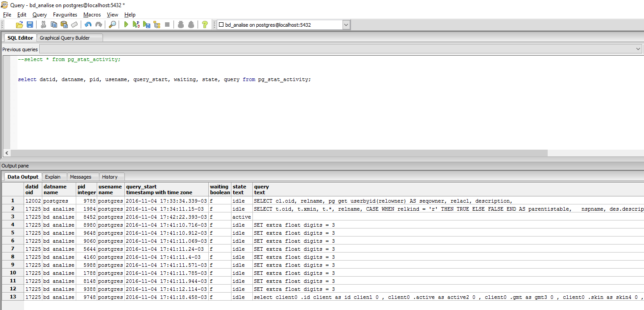This screenshot has width=644, height=310.
Task: Open the Explain query tool
Action: 157,24
